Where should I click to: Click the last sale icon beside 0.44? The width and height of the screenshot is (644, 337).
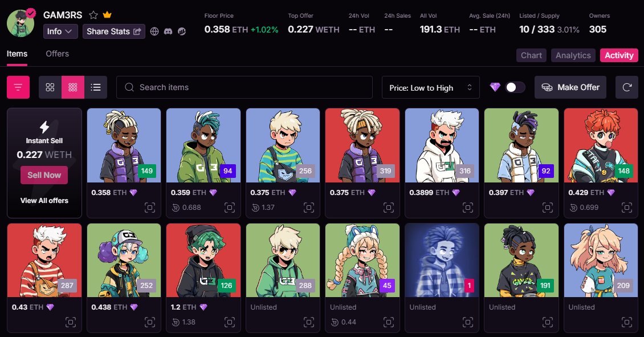coord(335,322)
